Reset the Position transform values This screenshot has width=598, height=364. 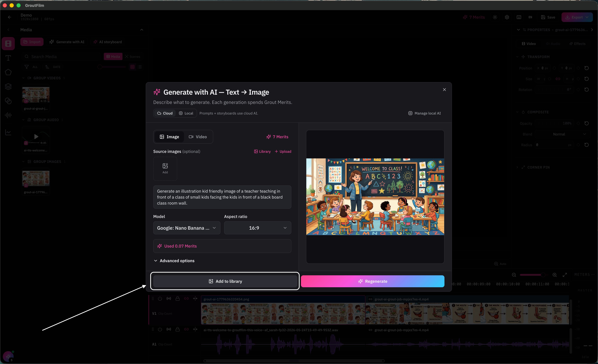click(x=587, y=68)
